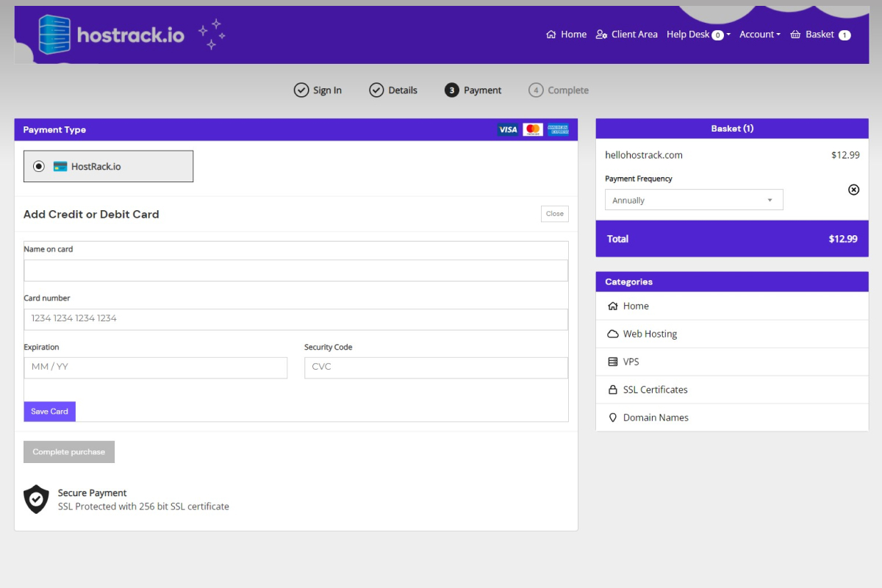The height and width of the screenshot is (588, 882).
Task: Focus the Card number field
Action: 295,319
